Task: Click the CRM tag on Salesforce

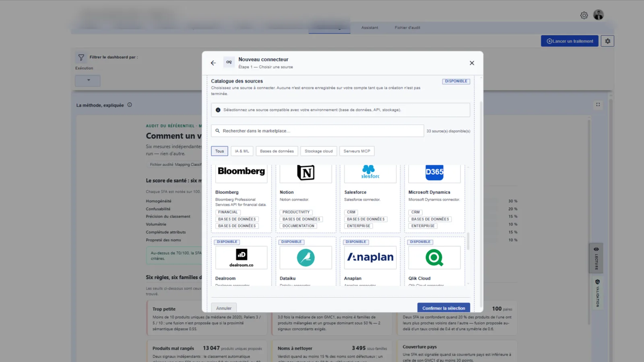Action: tap(351, 212)
